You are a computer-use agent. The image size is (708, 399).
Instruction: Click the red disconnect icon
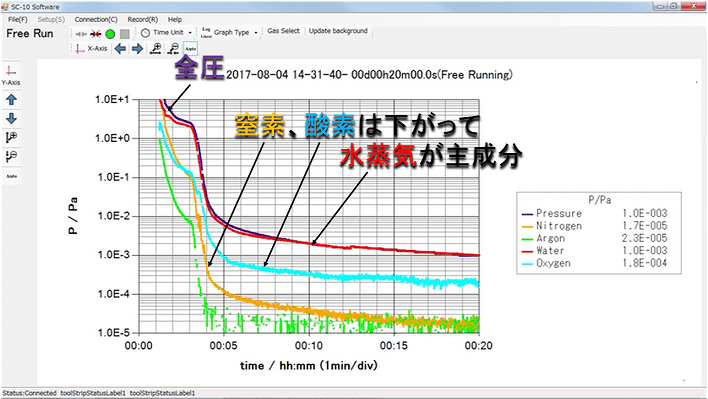pyautogui.click(x=96, y=34)
